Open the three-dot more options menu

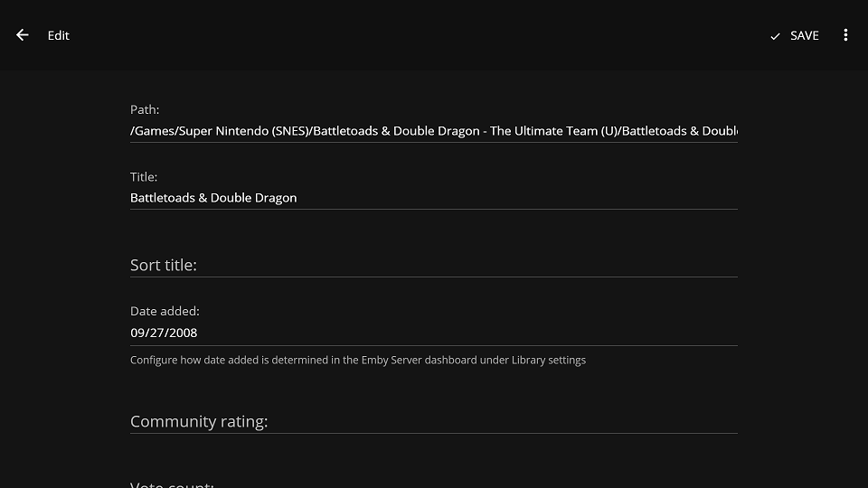845,35
